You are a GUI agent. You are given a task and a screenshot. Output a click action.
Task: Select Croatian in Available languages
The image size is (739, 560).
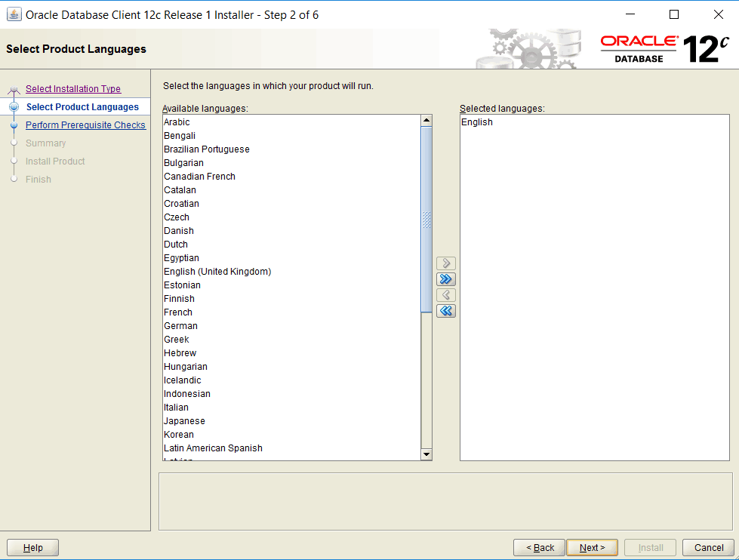pos(291,204)
